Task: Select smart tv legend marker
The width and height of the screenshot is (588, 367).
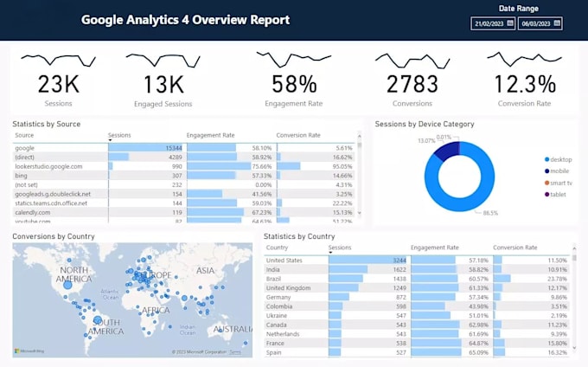Action: coord(546,183)
